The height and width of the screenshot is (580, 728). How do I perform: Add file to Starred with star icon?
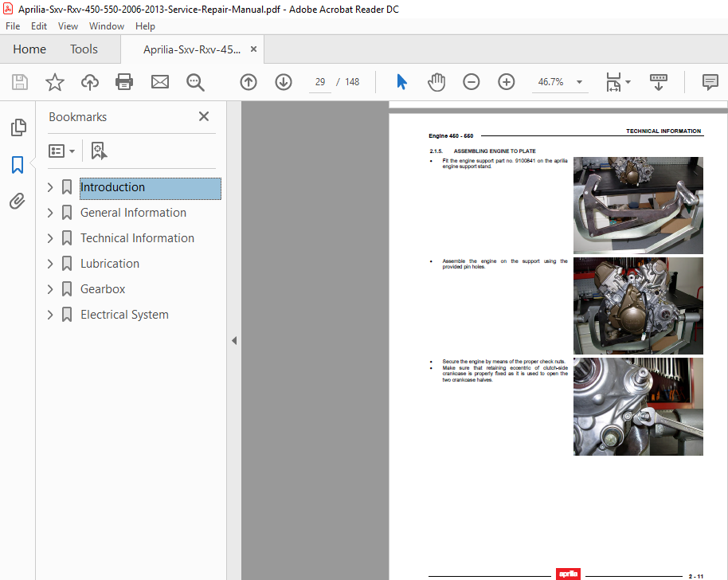pos(55,82)
